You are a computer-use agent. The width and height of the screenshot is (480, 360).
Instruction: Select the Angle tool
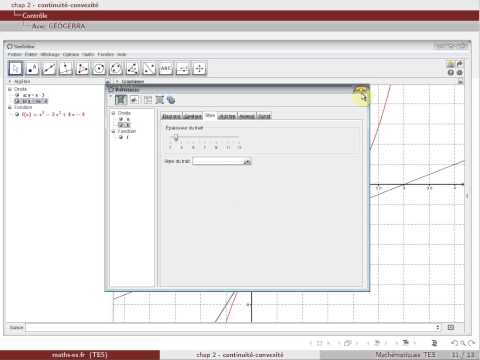132,69
